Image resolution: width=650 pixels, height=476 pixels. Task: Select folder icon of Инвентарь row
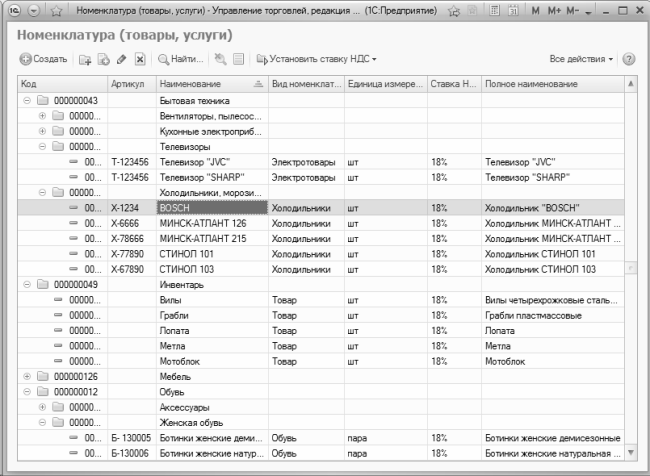[x=43, y=284]
